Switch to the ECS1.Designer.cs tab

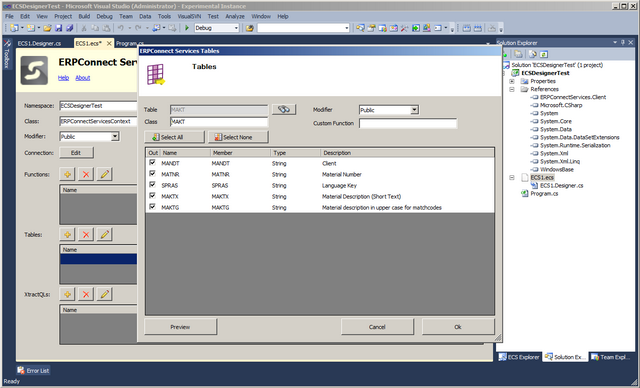(39, 43)
